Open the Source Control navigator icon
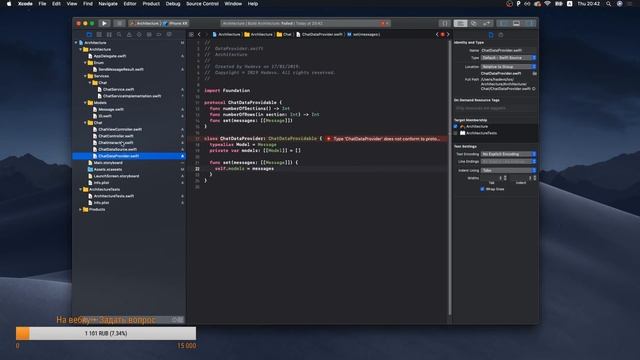Screen dimensions: 640x360 click(x=99, y=35)
